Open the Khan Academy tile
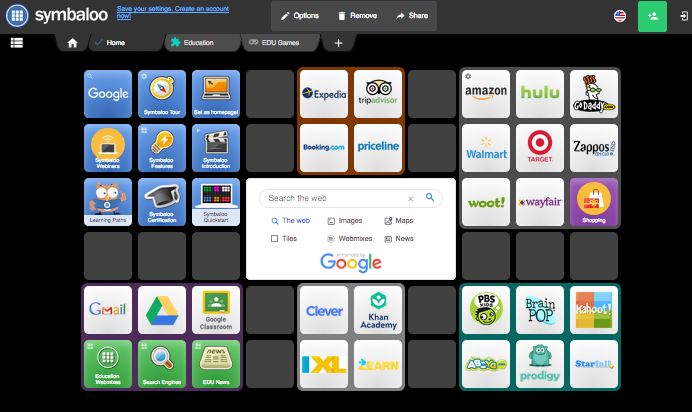The width and height of the screenshot is (692, 412). point(378,310)
